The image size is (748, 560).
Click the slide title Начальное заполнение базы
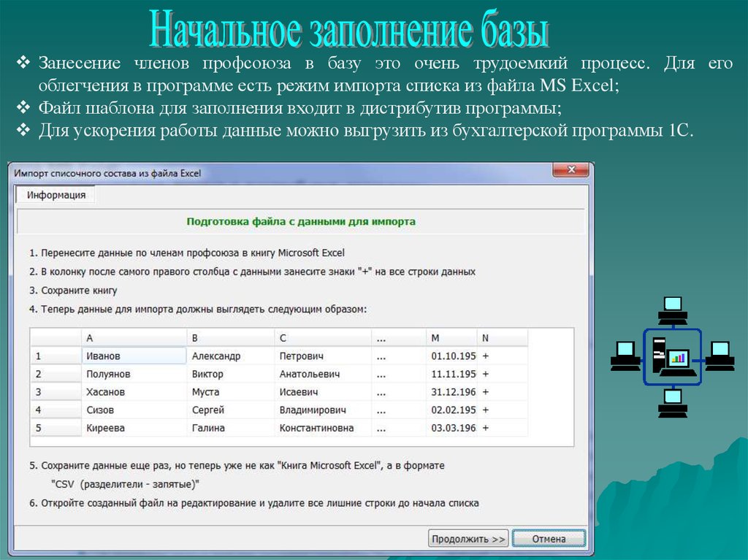pos(349,29)
